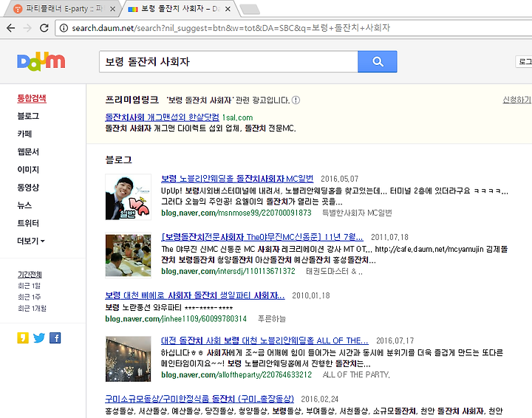
Task: Click the 신청하기 link in premium ads
Action: tap(516, 100)
